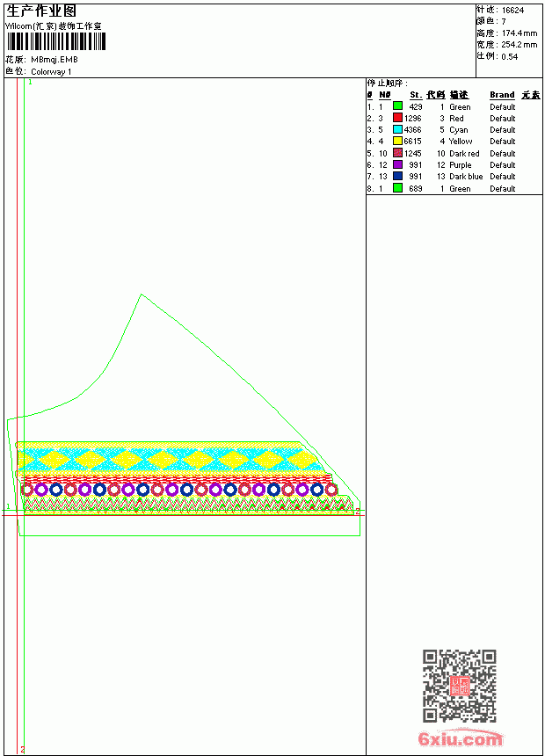Select the yellow color swatch
Image resolution: width=545 pixels, height=756 pixels.
click(397, 141)
